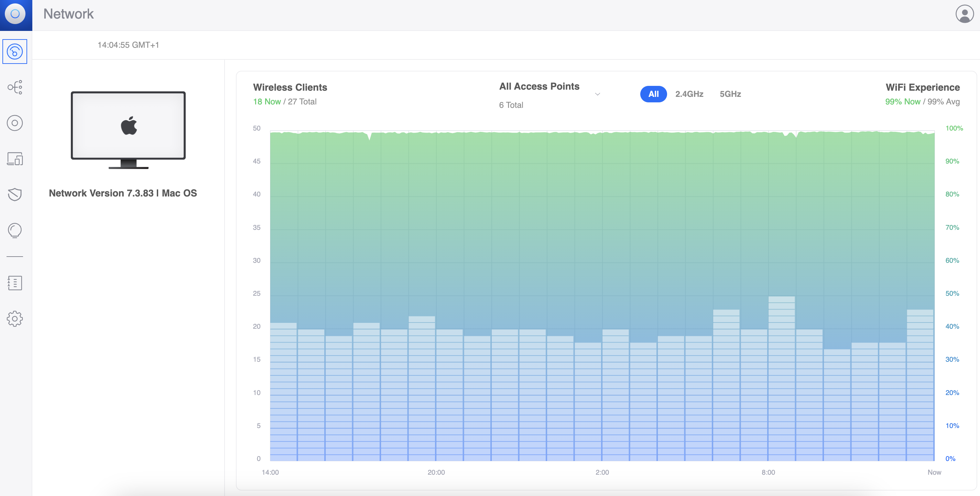Open the Security shield icon
The height and width of the screenshot is (496, 980).
(15, 194)
